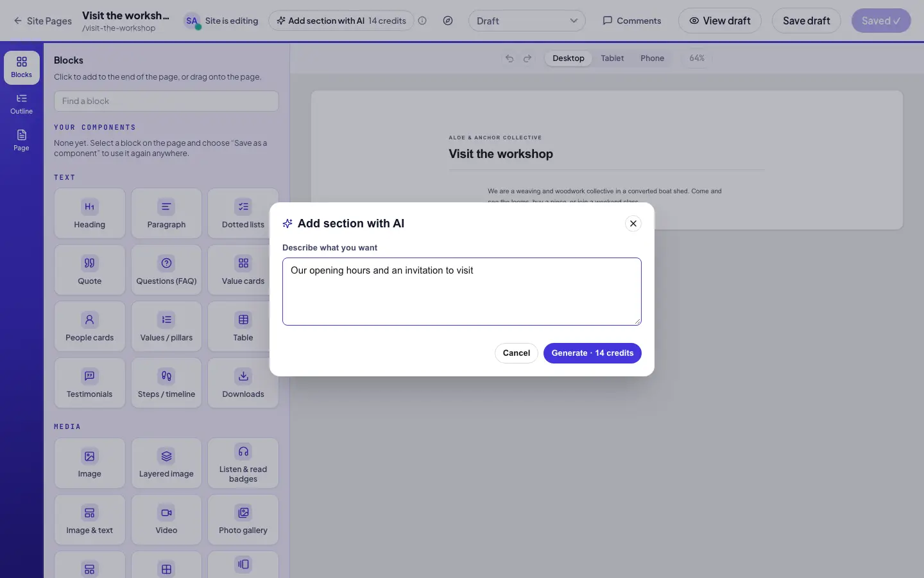This screenshot has width=924, height=578.
Task: Open the Comments panel
Action: tap(632, 21)
